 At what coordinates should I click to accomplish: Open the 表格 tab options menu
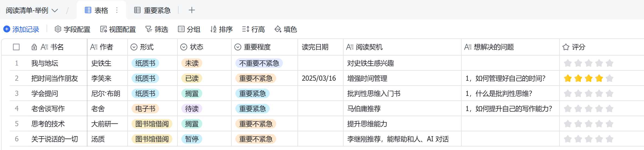point(117,10)
